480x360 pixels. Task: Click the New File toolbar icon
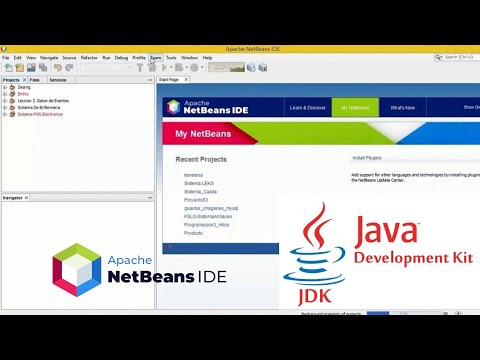tap(9, 68)
